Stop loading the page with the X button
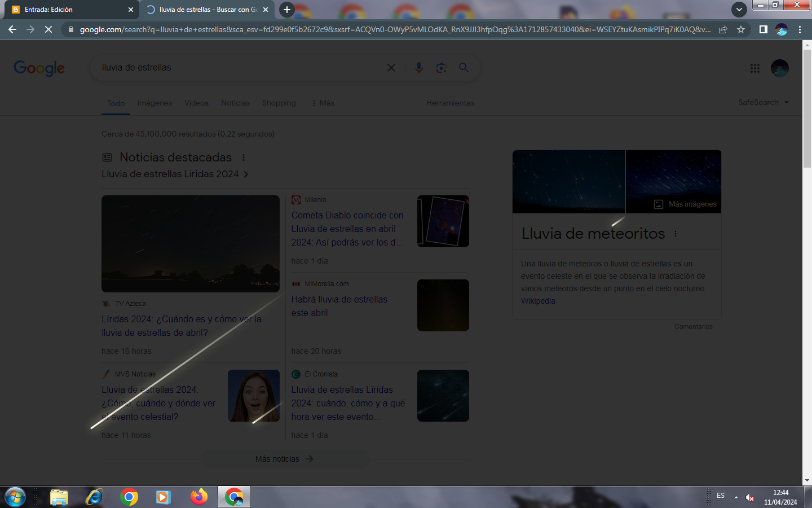This screenshot has width=812, height=508. [x=48, y=29]
